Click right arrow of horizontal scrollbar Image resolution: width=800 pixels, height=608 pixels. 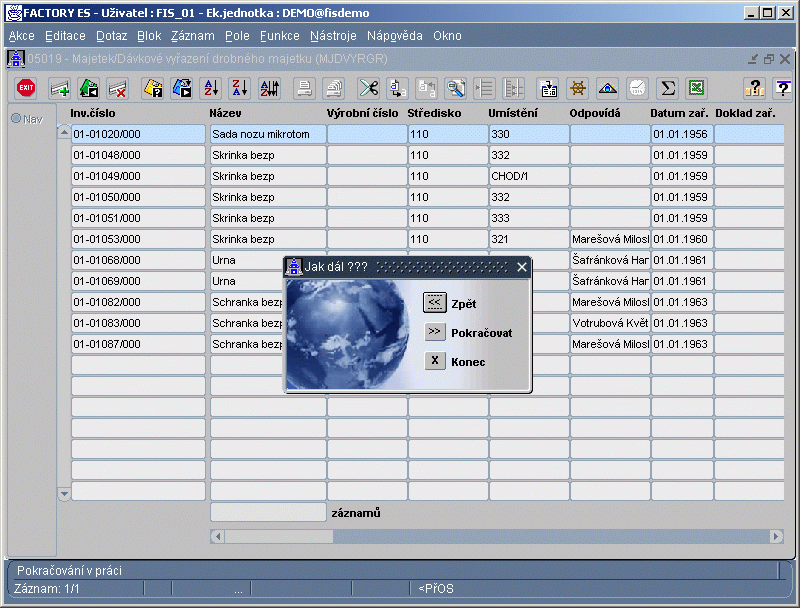coord(777,536)
